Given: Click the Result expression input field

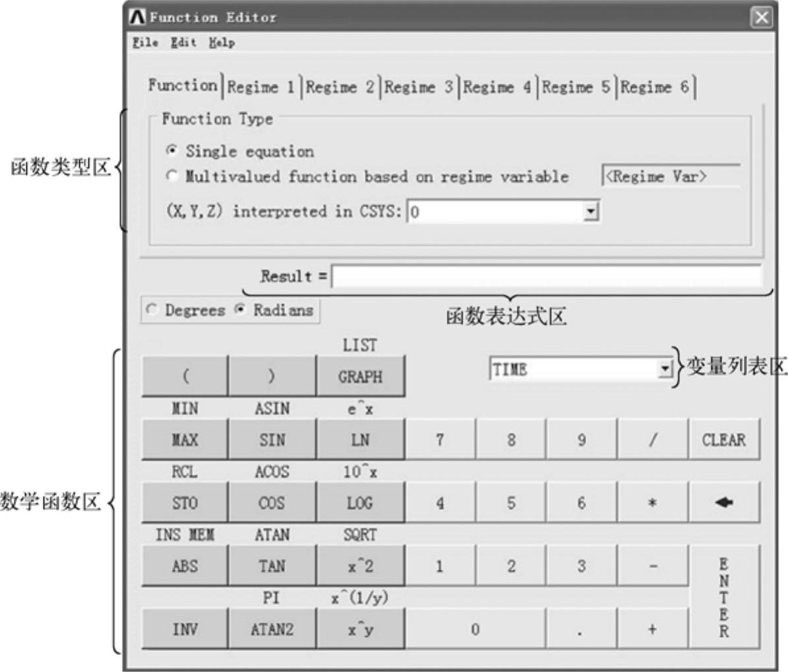Looking at the screenshot, I should [x=546, y=276].
